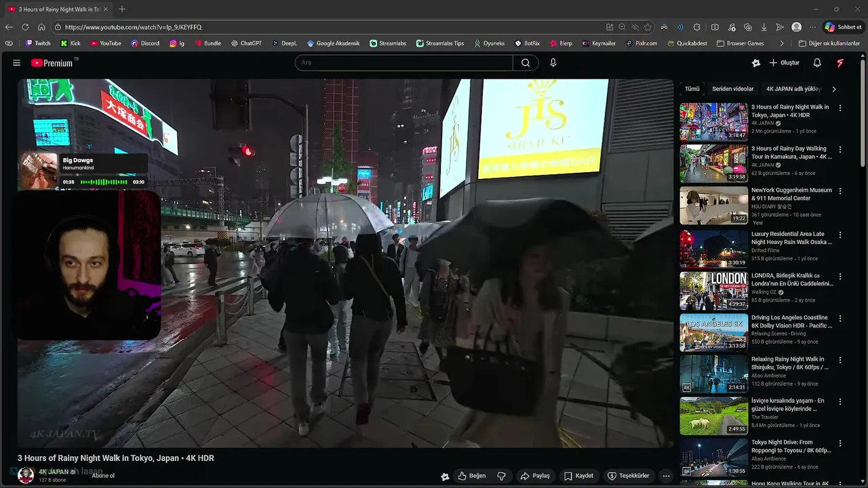Viewport: 868px width, 488px height.
Task: Add page to favorites with the star icon
Action: [648, 27]
